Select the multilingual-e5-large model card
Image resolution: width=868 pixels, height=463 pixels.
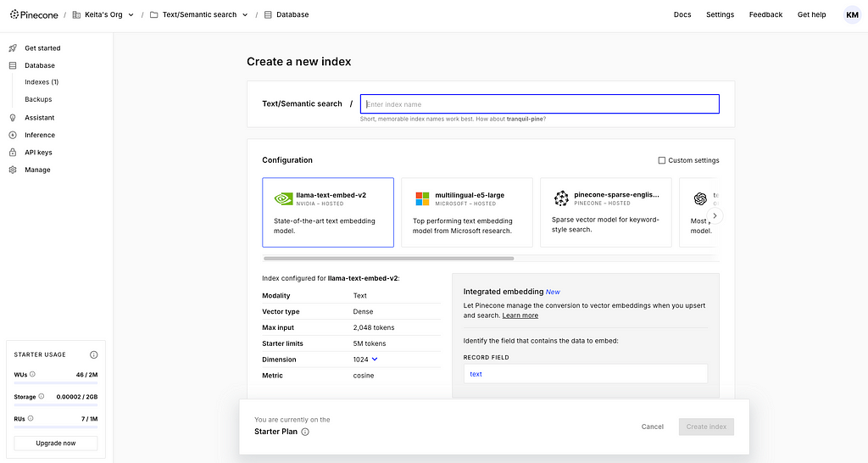coord(467,213)
